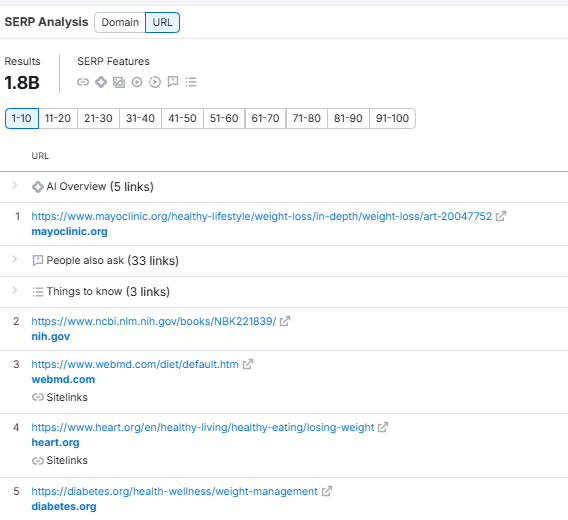Click the 1.8B results count

coord(22,83)
